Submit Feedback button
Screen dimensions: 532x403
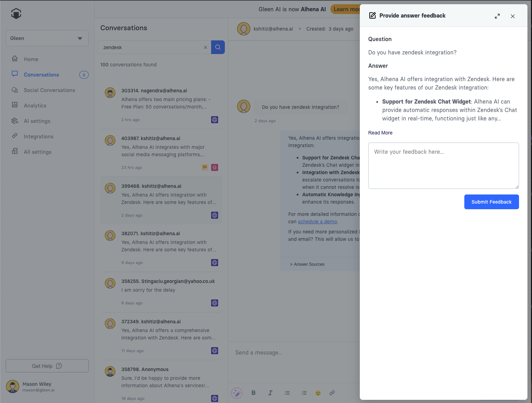(x=491, y=202)
